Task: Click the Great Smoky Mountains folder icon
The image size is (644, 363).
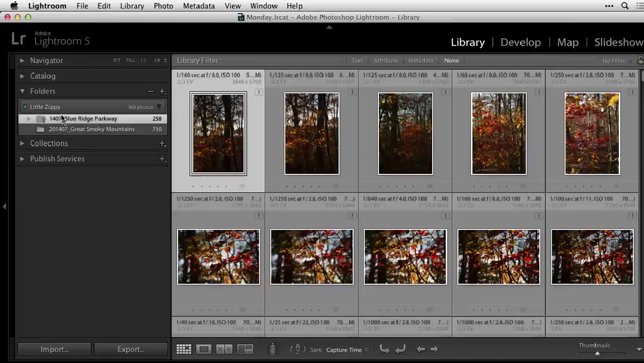Action: click(40, 129)
